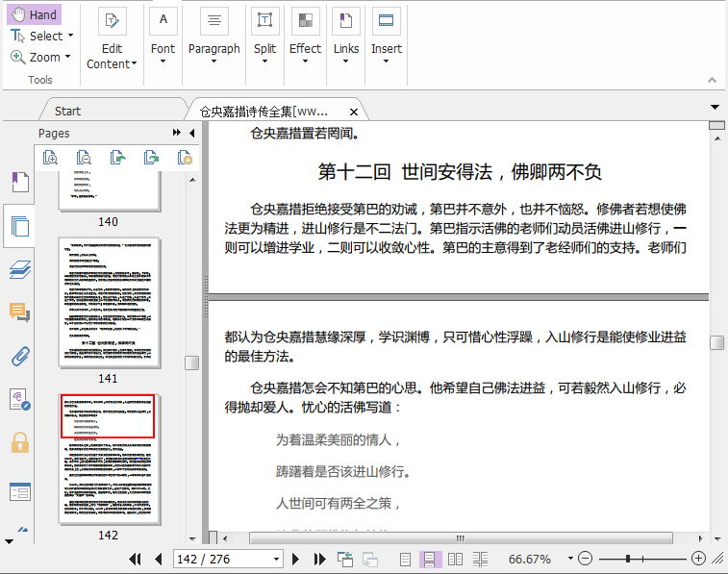
Task: Select page 141 thumbnail
Action: coord(109,302)
